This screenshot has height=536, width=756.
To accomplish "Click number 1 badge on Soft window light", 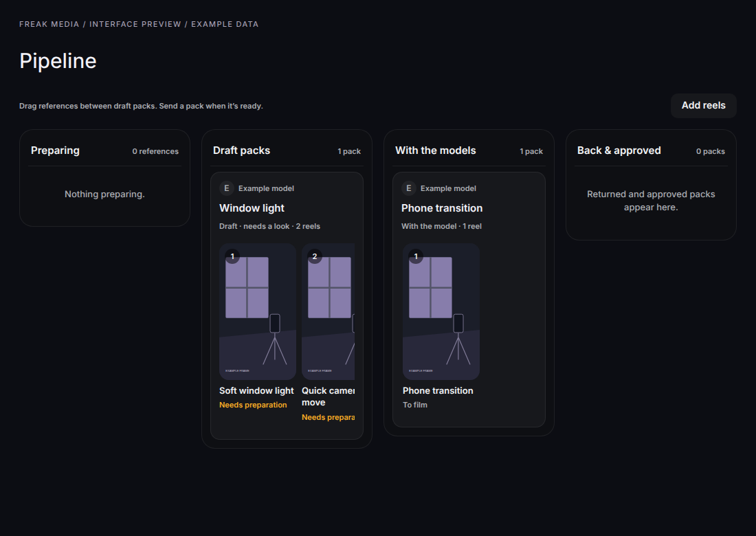I will click(232, 256).
